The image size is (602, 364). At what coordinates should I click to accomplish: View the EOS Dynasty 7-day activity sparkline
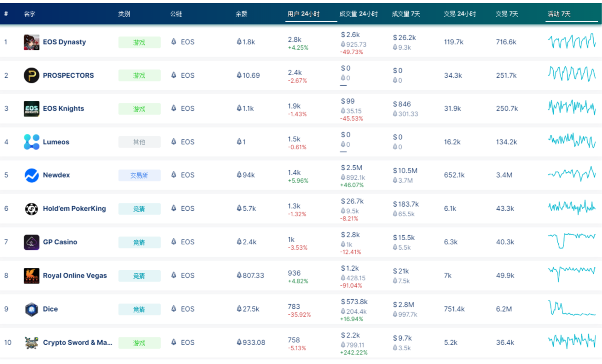point(572,41)
